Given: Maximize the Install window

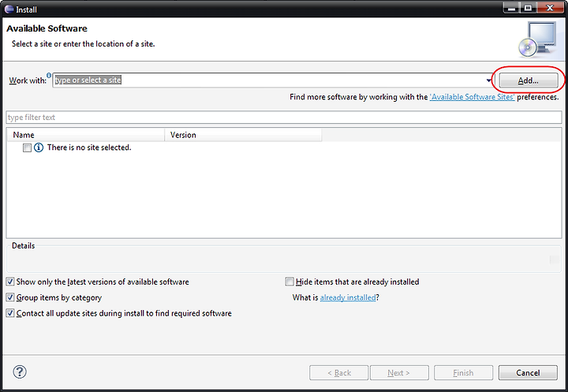Looking at the screenshot, I should click(528, 8).
